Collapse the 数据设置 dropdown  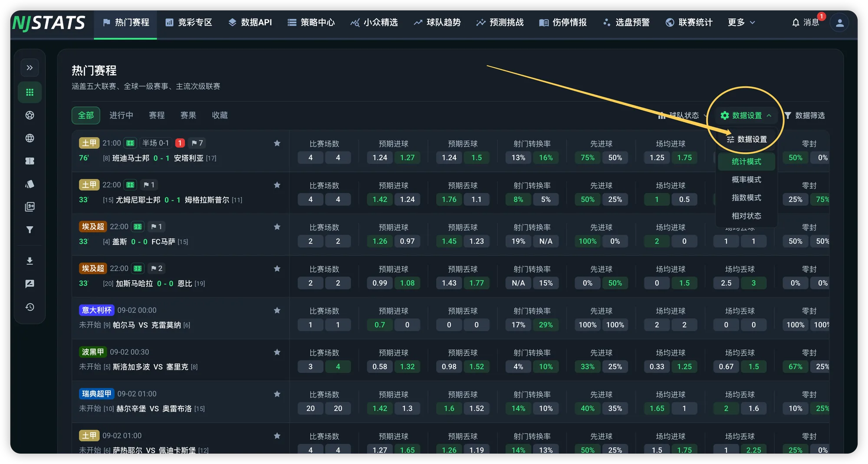746,115
